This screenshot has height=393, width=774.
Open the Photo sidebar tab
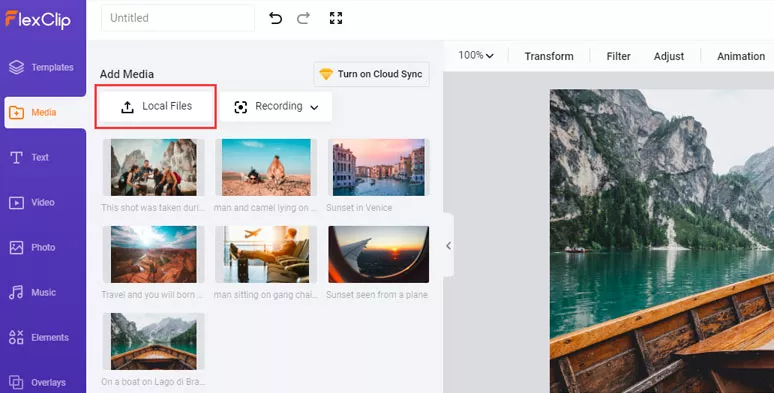pyautogui.click(x=33, y=247)
